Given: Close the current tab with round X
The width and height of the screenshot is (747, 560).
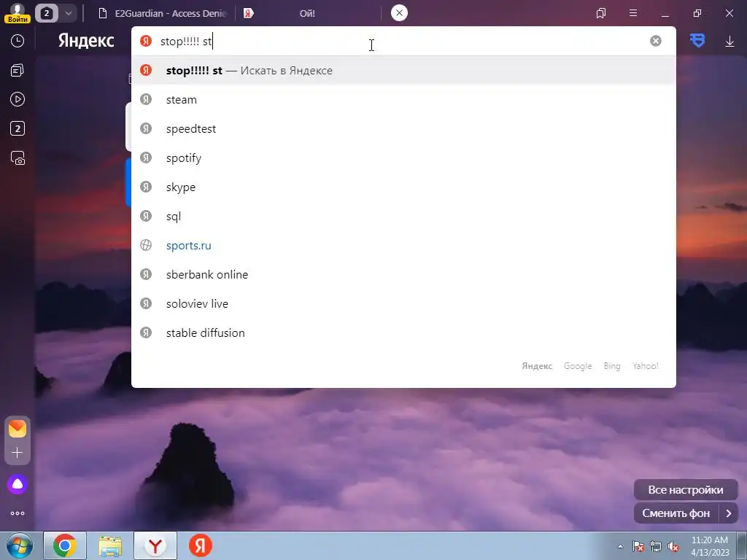Looking at the screenshot, I should click(x=399, y=13).
